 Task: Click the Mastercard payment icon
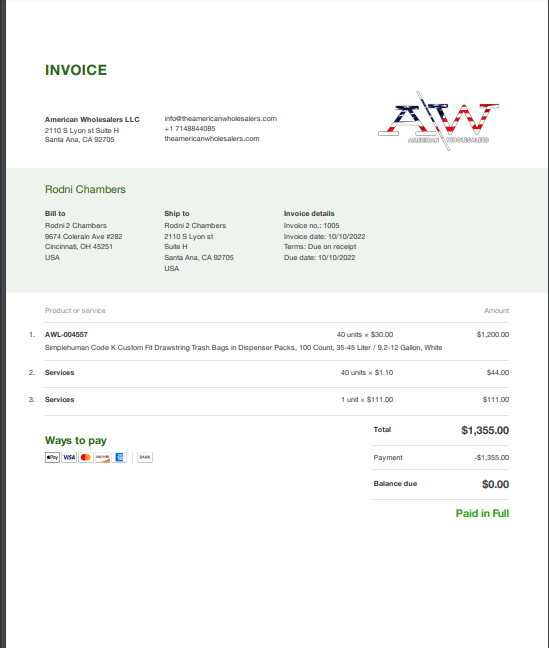click(x=86, y=457)
